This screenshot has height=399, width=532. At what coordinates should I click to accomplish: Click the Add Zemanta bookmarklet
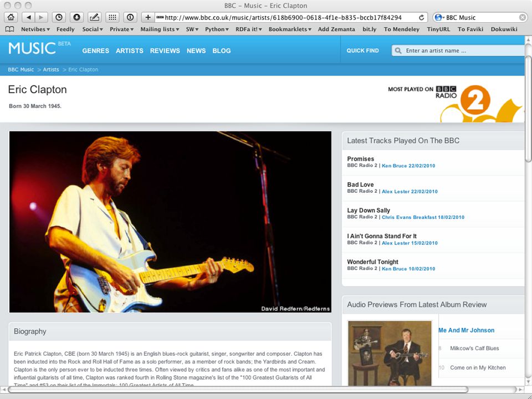click(x=336, y=29)
